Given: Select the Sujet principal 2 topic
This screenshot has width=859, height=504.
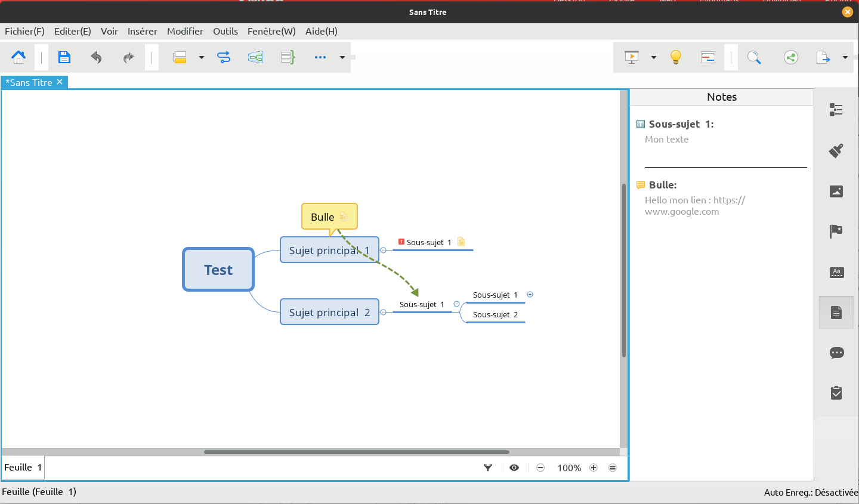Looking at the screenshot, I should pyautogui.click(x=329, y=312).
